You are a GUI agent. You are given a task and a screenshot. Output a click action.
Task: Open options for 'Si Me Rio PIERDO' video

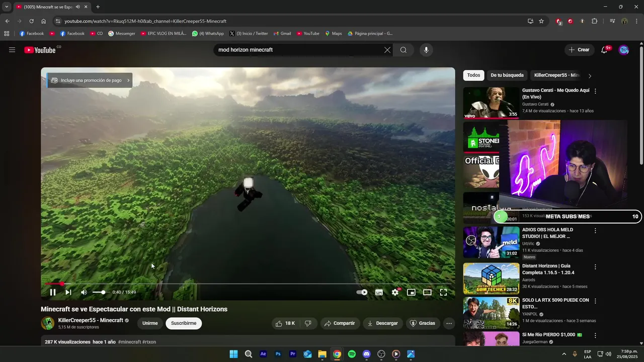coord(595,335)
